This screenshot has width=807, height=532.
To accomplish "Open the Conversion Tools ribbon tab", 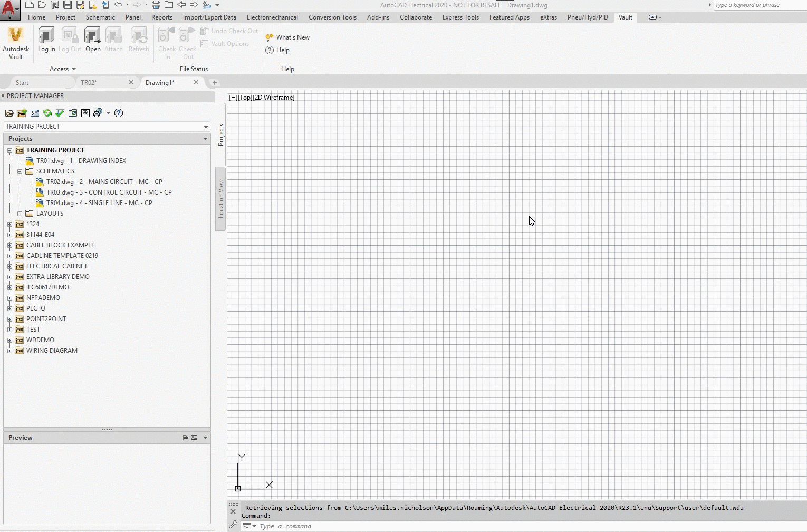I will pyautogui.click(x=332, y=17).
